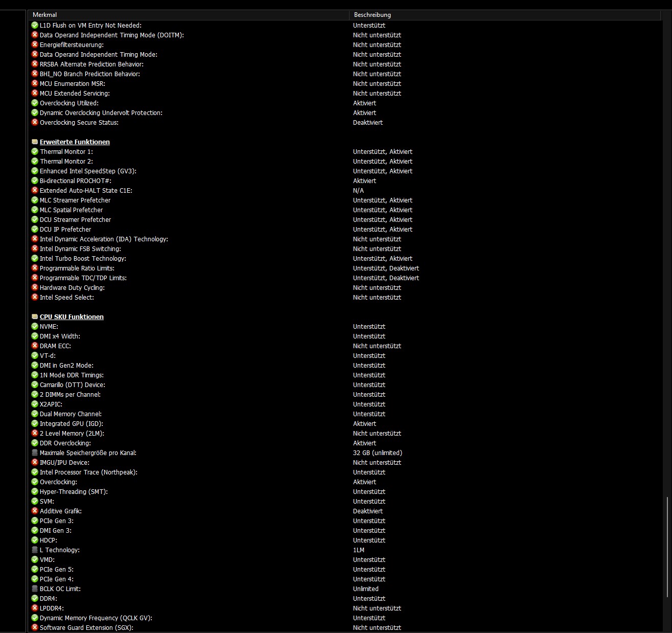Image resolution: width=672 pixels, height=633 pixels.
Task: Click the green check icon beside Overclocking Utilized
Action: pos(35,103)
